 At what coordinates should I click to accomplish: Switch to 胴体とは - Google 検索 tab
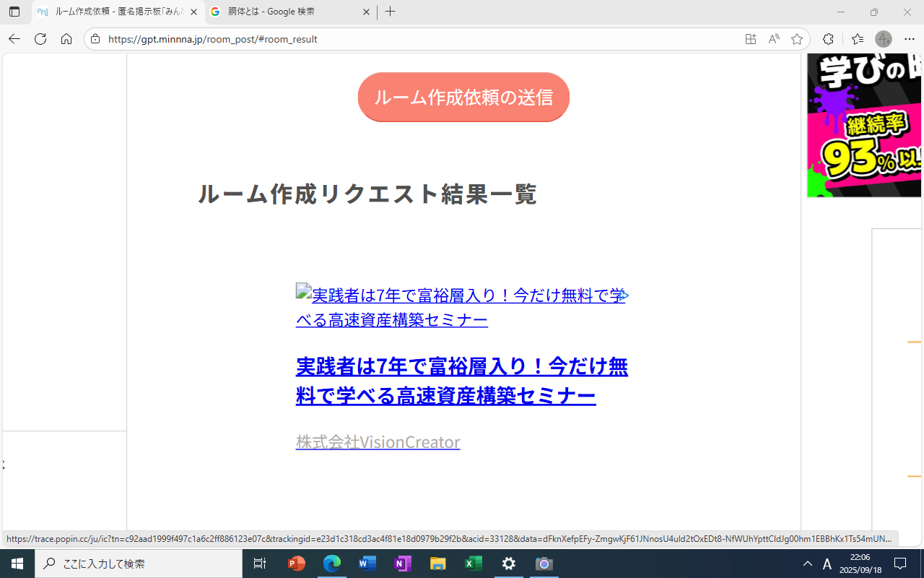[x=290, y=12]
